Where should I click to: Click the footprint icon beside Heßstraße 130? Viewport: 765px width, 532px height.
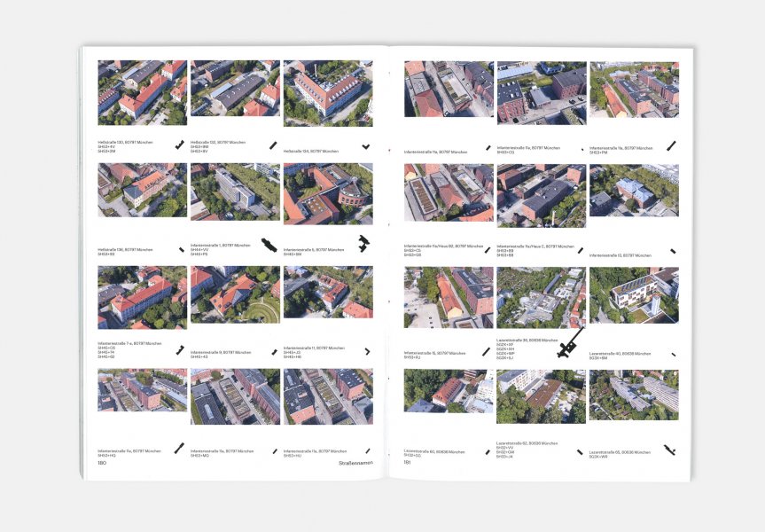click(181, 144)
